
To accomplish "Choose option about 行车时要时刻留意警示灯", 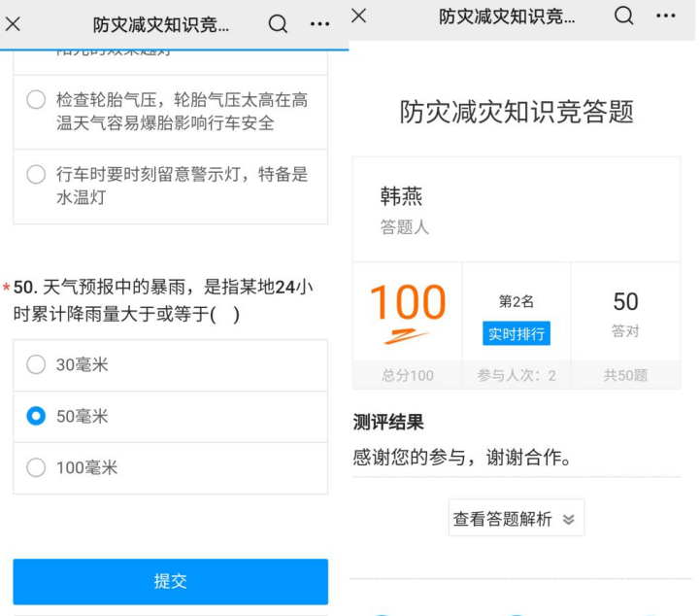I will point(171,187).
